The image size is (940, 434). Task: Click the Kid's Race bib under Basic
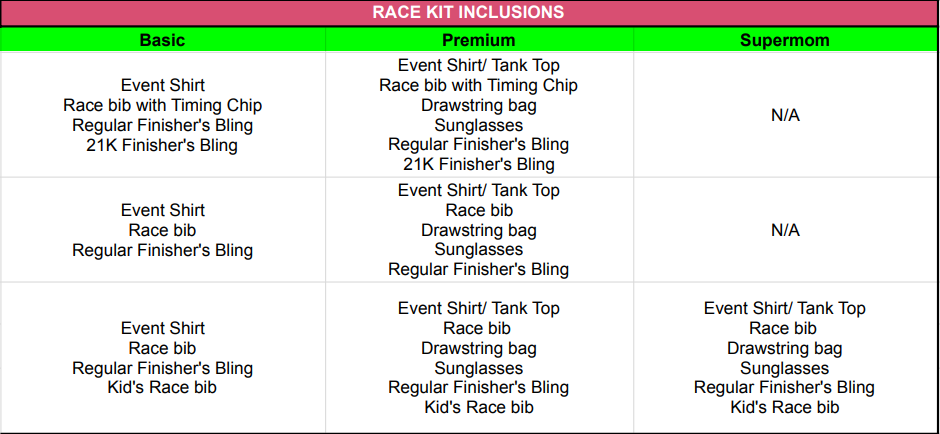click(x=162, y=387)
